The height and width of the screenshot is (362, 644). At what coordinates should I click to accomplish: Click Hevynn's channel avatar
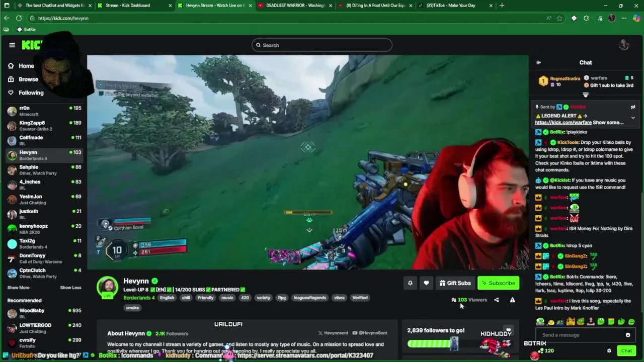point(107,287)
